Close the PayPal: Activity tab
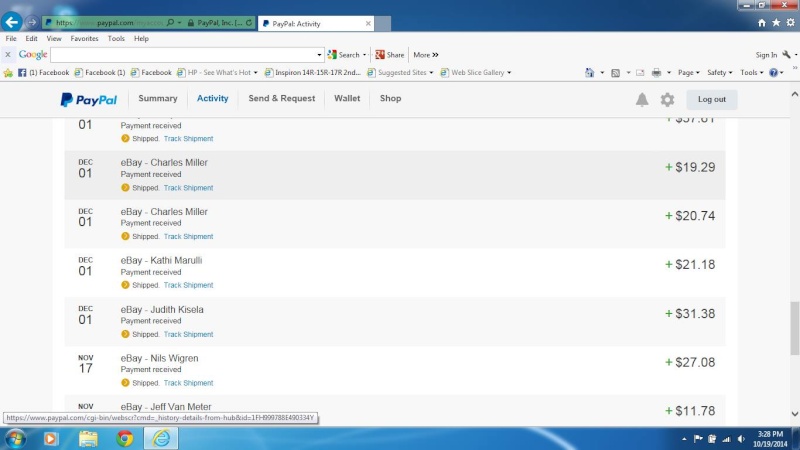Image resolution: width=800 pixels, height=450 pixels. (x=368, y=23)
